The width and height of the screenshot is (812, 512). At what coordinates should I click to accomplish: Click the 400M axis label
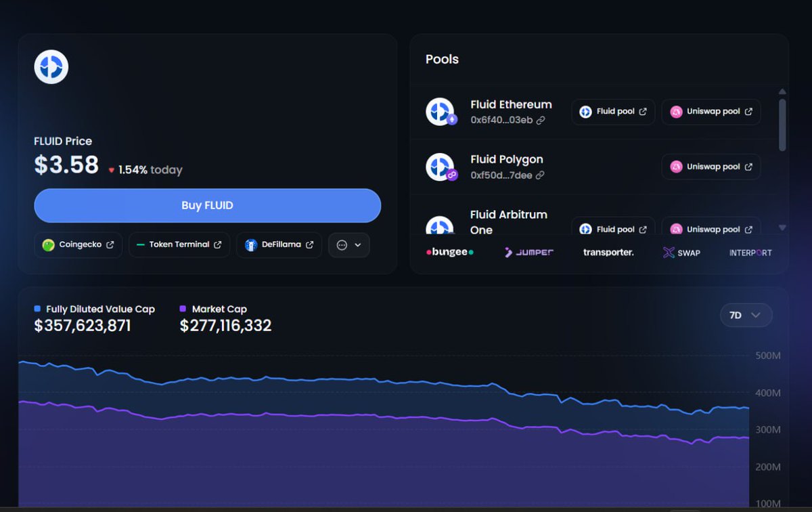[x=767, y=393]
